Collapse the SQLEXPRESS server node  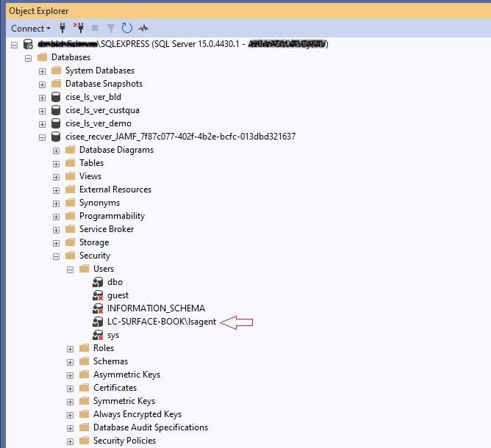(15, 45)
